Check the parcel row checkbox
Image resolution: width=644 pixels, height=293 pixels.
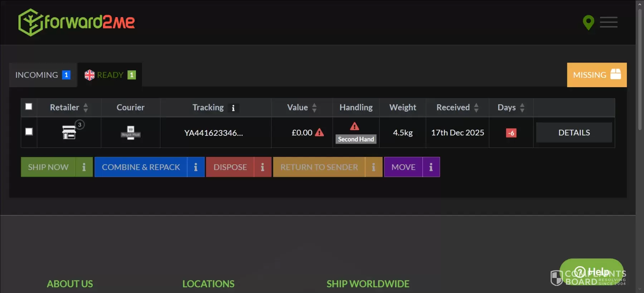(x=29, y=131)
